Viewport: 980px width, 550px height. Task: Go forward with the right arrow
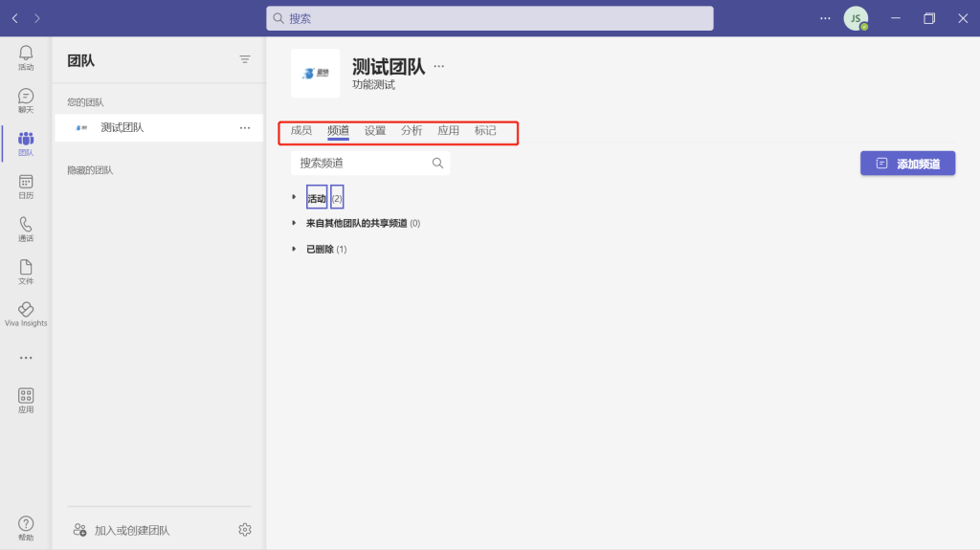[x=37, y=18]
